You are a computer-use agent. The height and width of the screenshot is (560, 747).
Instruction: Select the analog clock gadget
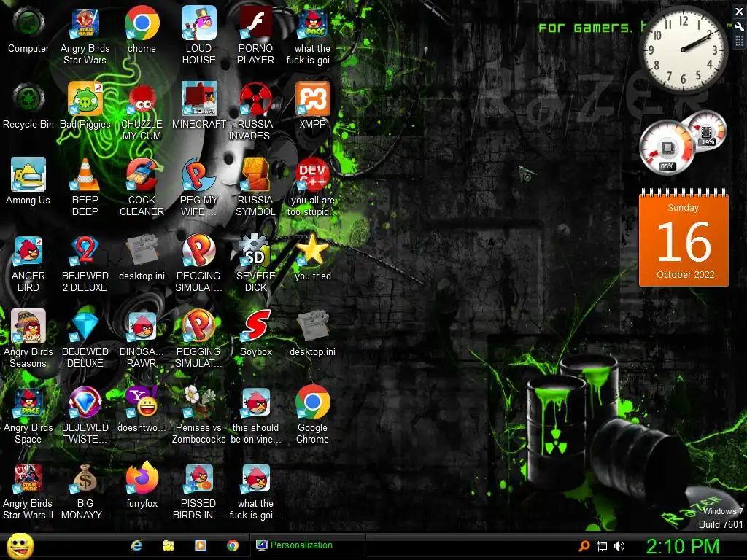pyautogui.click(x=682, y=49)
